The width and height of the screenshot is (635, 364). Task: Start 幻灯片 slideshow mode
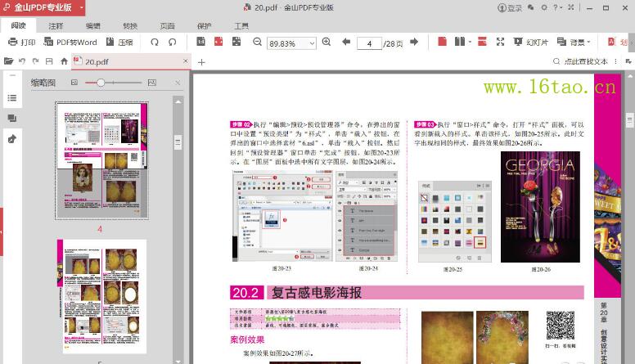(x=530, y=42)
